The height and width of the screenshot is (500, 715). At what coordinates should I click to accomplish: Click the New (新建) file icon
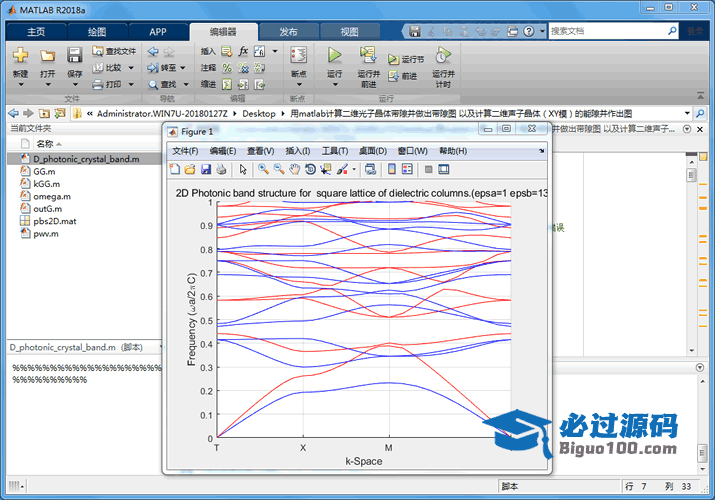tap(20, 55)
